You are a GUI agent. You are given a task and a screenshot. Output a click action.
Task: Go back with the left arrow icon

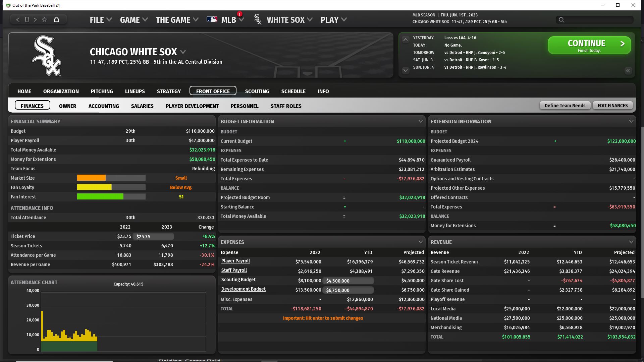pyautogui.click(x=18, y=20)
